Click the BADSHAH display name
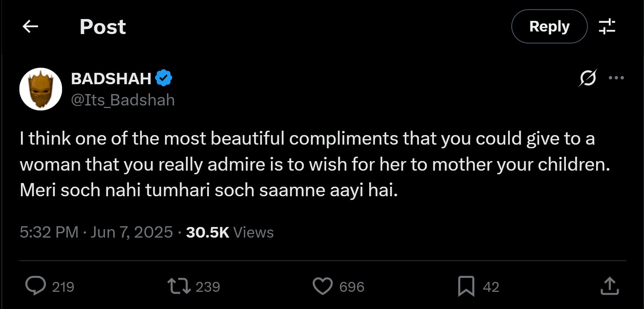The image size is (644, 309). pos(111,79)
